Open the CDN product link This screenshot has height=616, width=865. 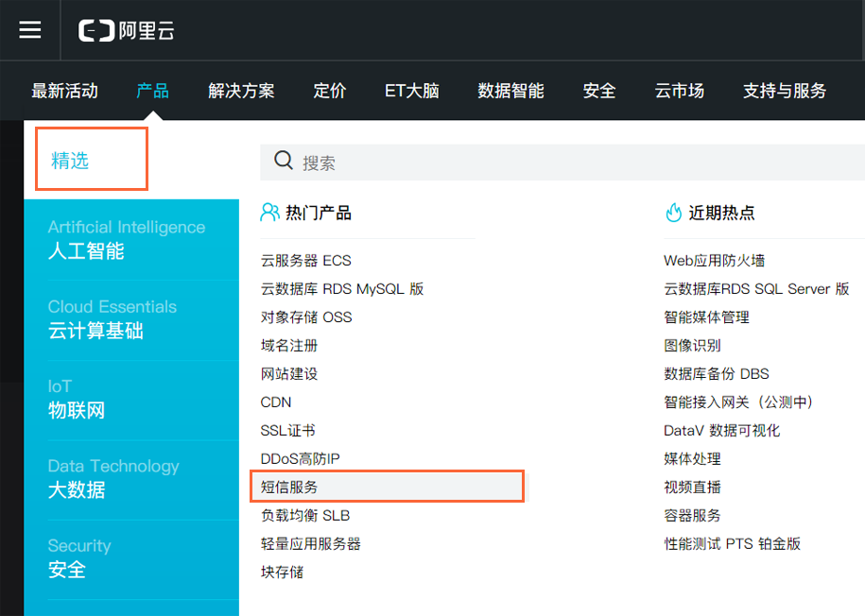[x=276, y=402]
